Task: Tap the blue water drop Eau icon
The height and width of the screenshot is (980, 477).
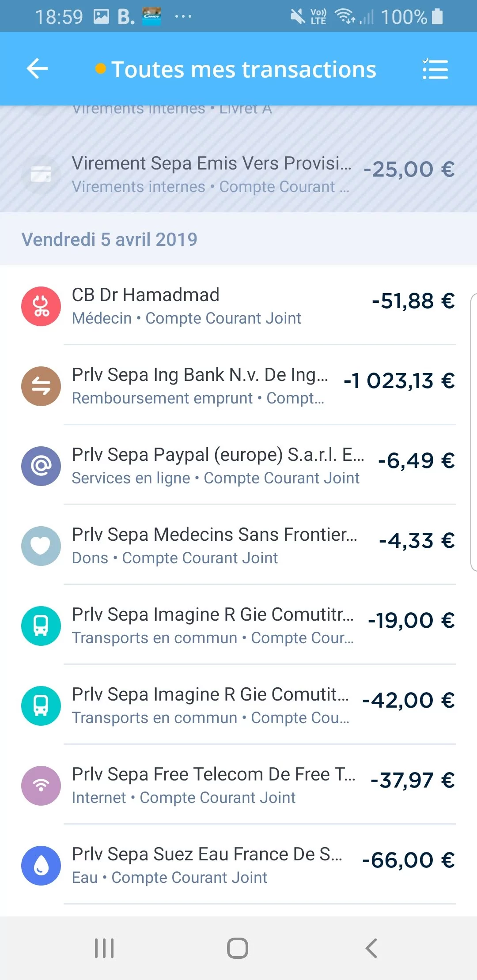Action: 41,866
